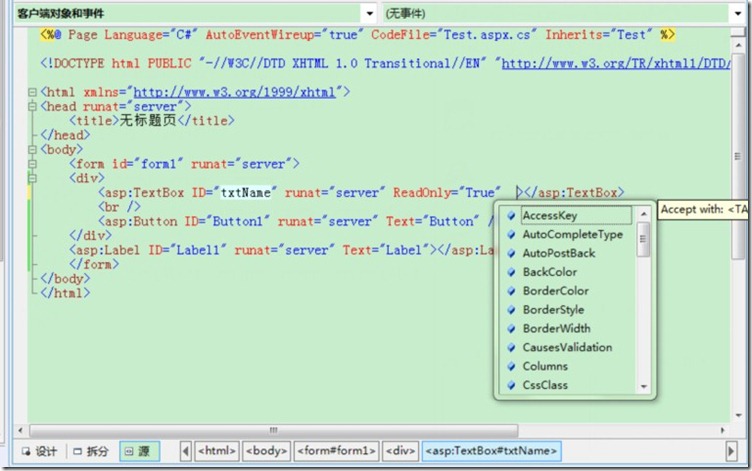Click the IntelliSense list scrollbar thumb

coord(644,239)
